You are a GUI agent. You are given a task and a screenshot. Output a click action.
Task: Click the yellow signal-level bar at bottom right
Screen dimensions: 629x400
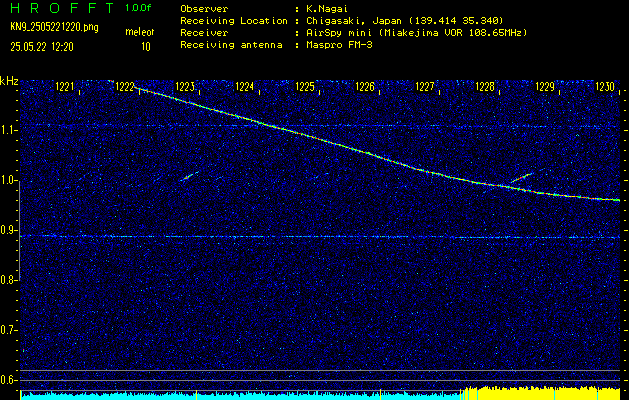tap(542, 393)
